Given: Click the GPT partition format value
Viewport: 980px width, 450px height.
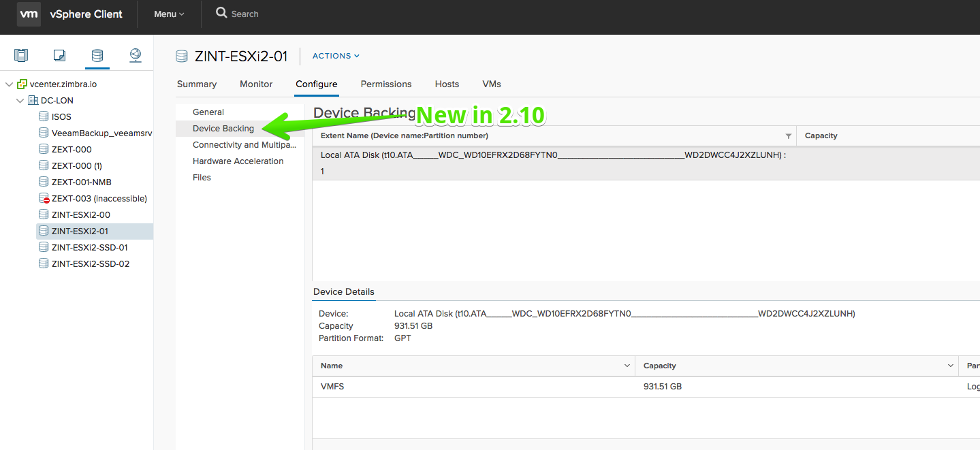Looking at the screenshot, I should coord(402,338).
